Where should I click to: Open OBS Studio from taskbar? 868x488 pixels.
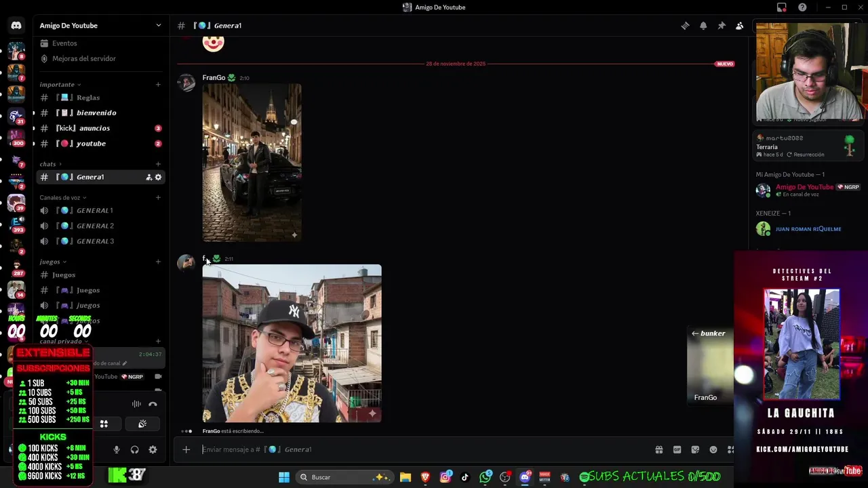tap(505, 477)
